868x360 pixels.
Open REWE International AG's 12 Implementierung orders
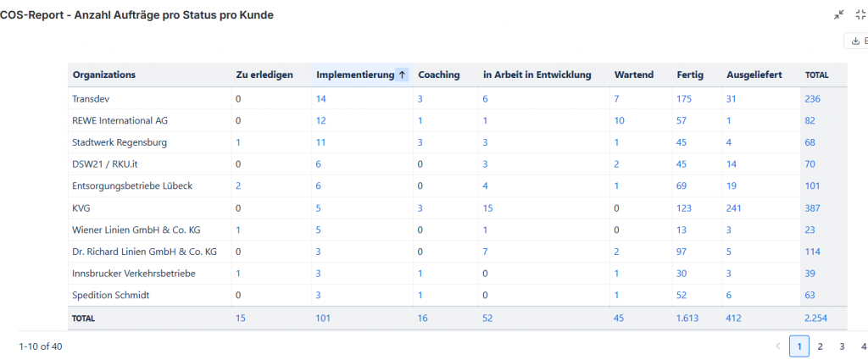pos(321,120)
